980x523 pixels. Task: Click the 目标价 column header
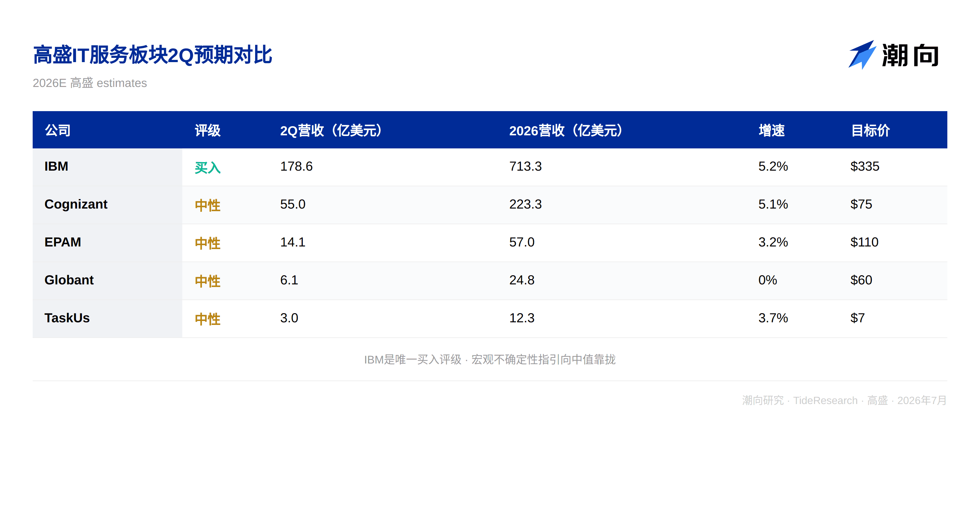pos(871,130)
